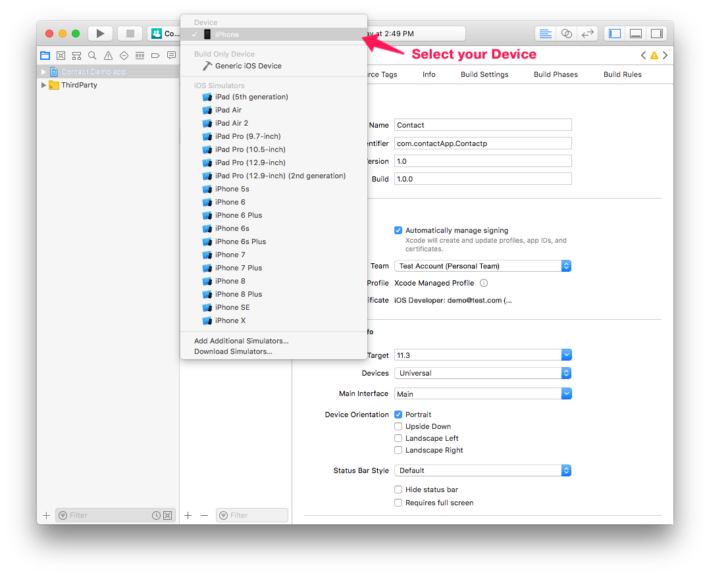Select the iPad Air 2 simulator

pos(273,123)
